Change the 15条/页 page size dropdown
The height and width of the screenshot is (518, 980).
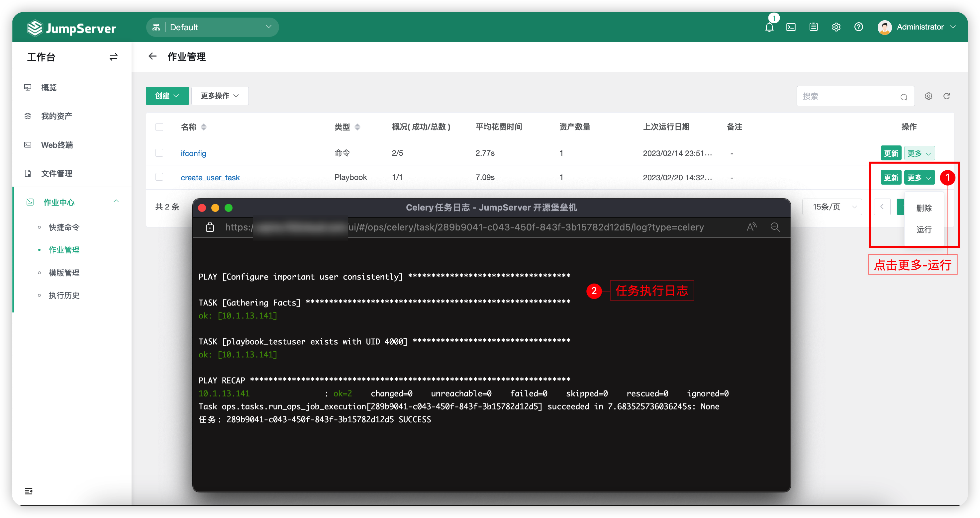pyautogui.click(x=832, y=207)
